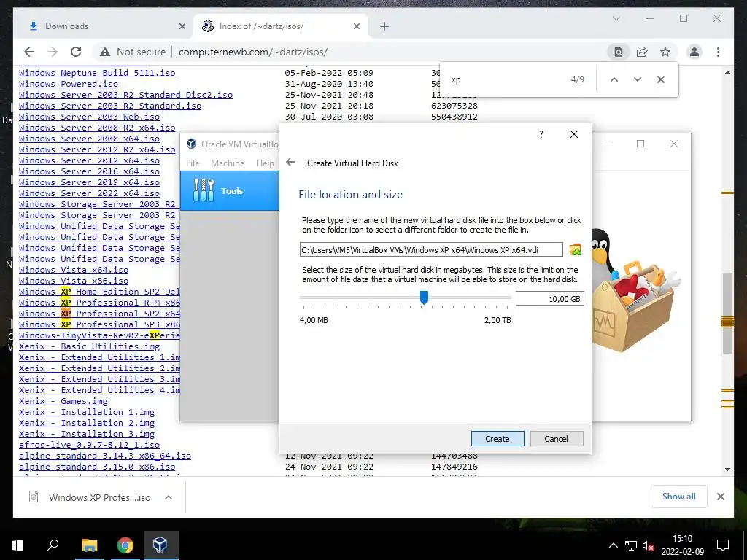Screen dimensions: 747x560
Task: Cancel the Create Virtual Hard Disk dialog
Action: click(557, 438)
